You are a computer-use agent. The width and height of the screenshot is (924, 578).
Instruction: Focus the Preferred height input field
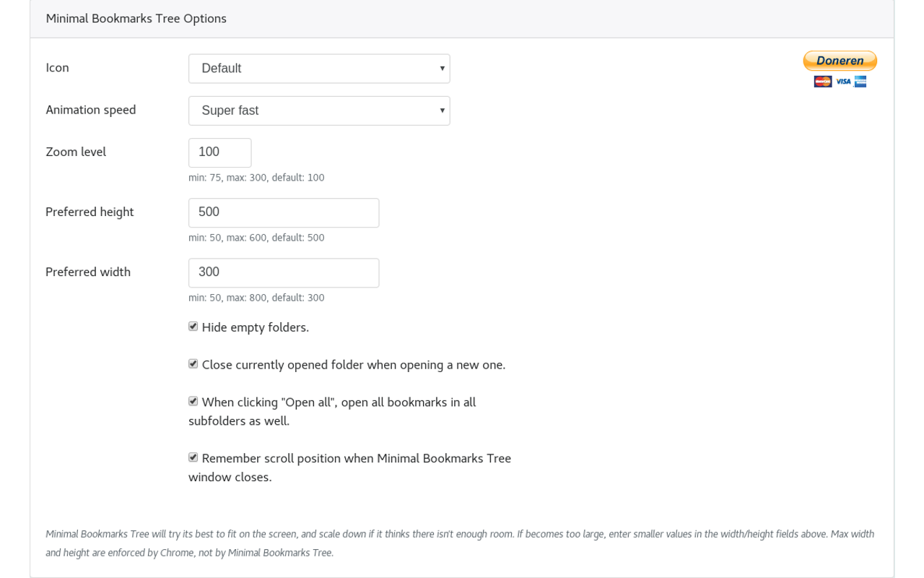pos(284,212)
